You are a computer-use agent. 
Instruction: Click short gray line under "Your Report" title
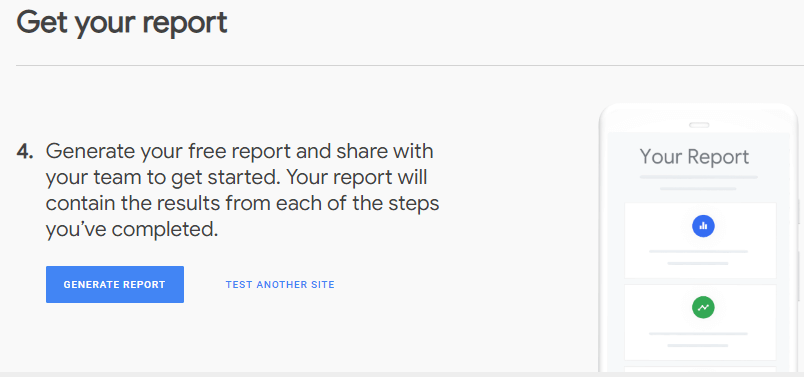click(x=698, y=189)
